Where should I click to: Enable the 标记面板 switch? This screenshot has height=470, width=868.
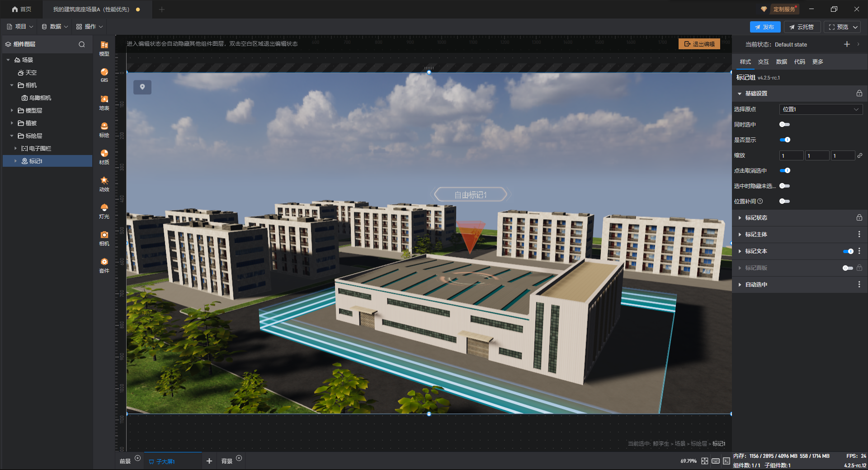(x=848, y=268)
